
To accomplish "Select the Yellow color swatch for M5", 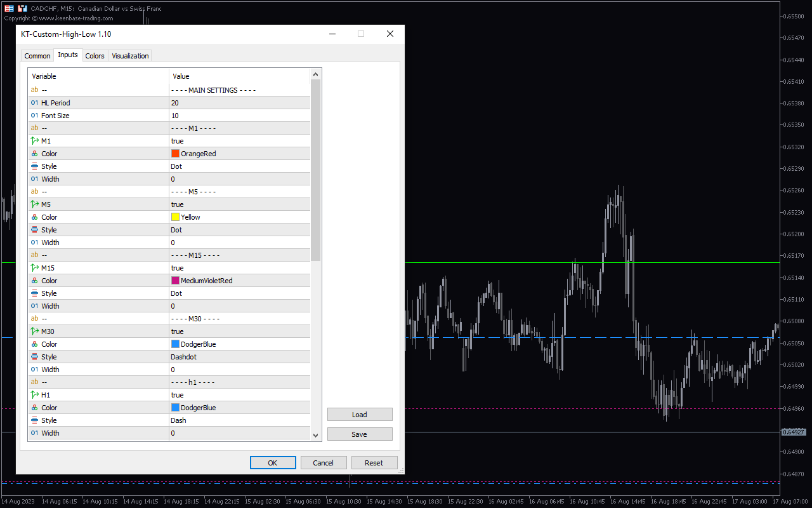I will coord(175,217).
